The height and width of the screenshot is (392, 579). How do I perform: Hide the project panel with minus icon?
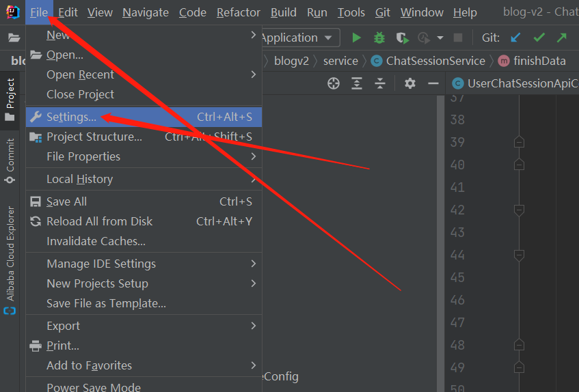pos(433,84)
